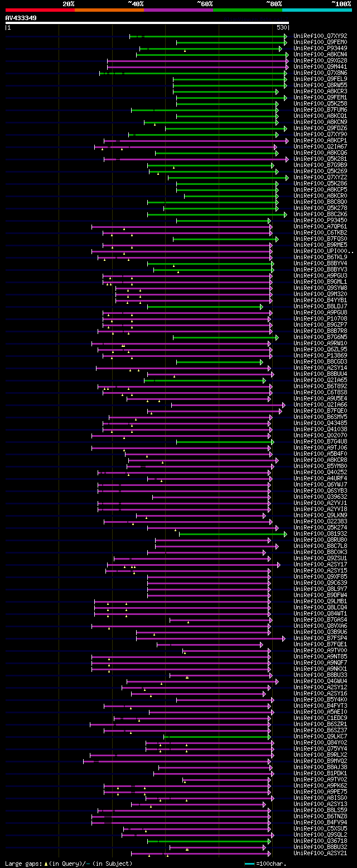Viewport: 357px width, 868px height.
Task: Click the orange 40% identity color band
Action: (x=109, y=9)
